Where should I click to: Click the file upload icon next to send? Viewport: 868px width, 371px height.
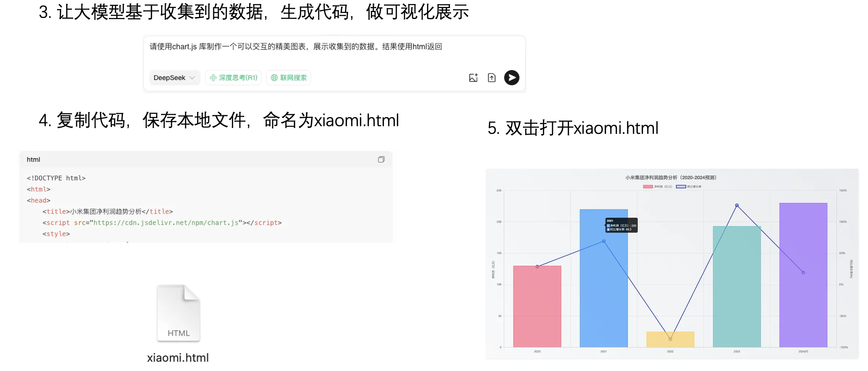pos(492,78)
